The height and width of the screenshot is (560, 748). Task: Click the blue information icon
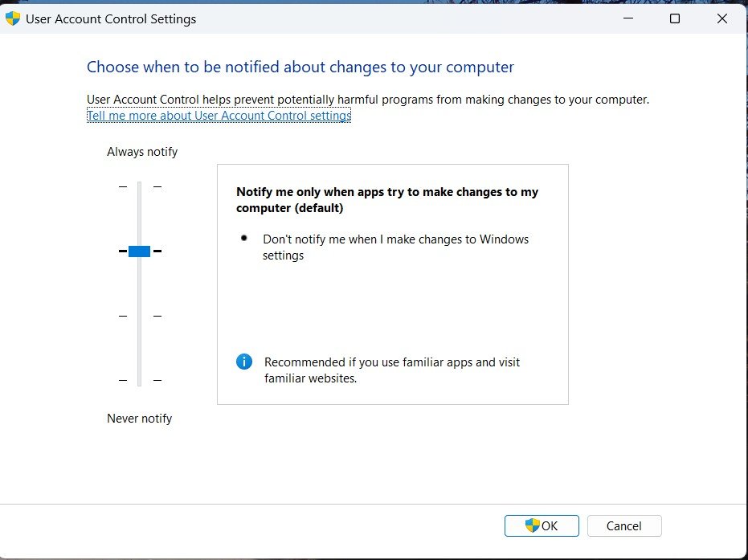(243, 362)
